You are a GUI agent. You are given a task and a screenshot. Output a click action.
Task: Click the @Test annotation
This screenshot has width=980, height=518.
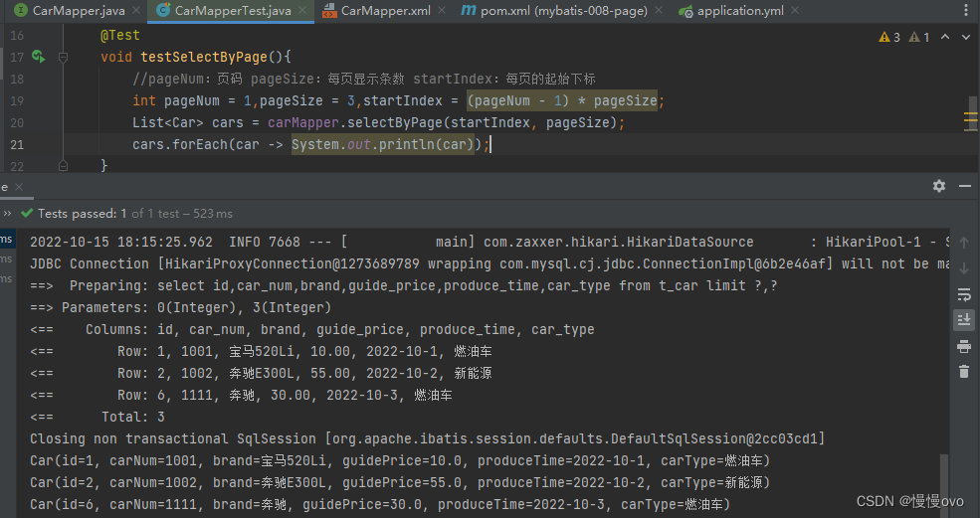[x=120, y=35]
